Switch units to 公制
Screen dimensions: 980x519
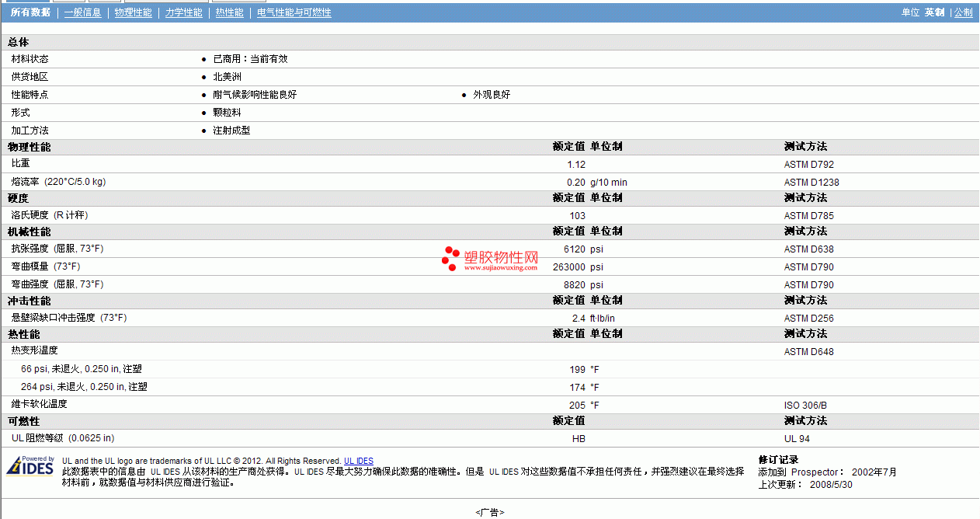(x=964, y=12)
